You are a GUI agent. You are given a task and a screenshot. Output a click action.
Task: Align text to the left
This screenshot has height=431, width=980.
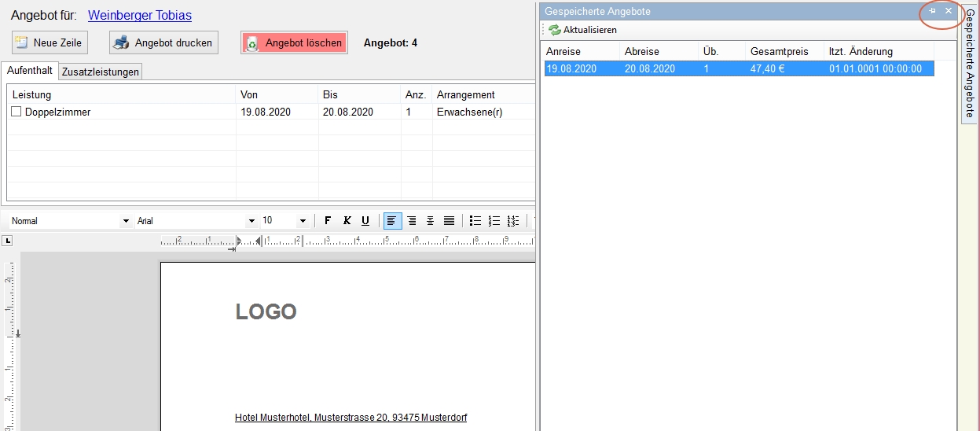[x=392, y=221]
